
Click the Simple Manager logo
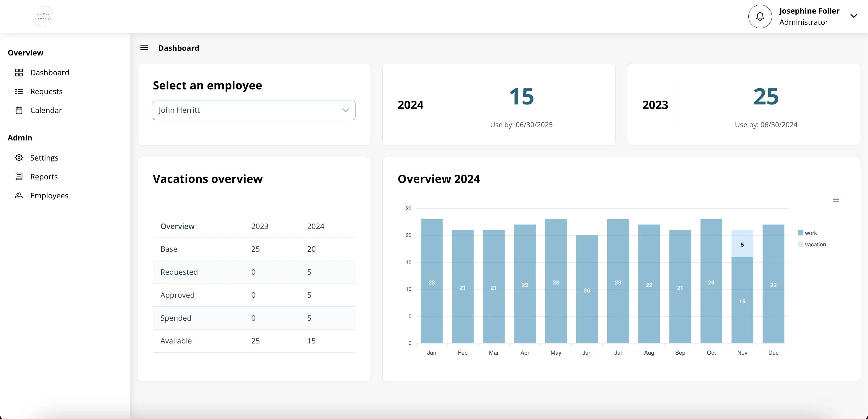(x=43, y=16)
